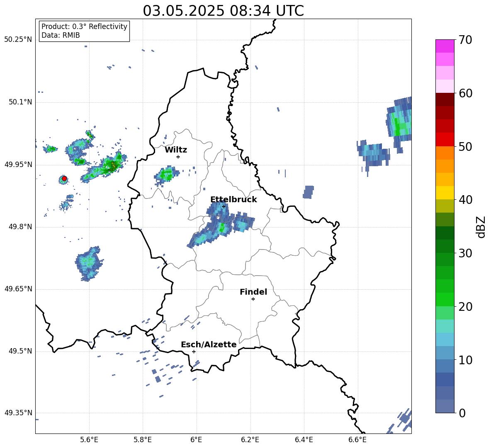Click the 6.2°E longitude label
Viewport: 491px width, 448px height.
pyautogui.click(x=250, y=440)
